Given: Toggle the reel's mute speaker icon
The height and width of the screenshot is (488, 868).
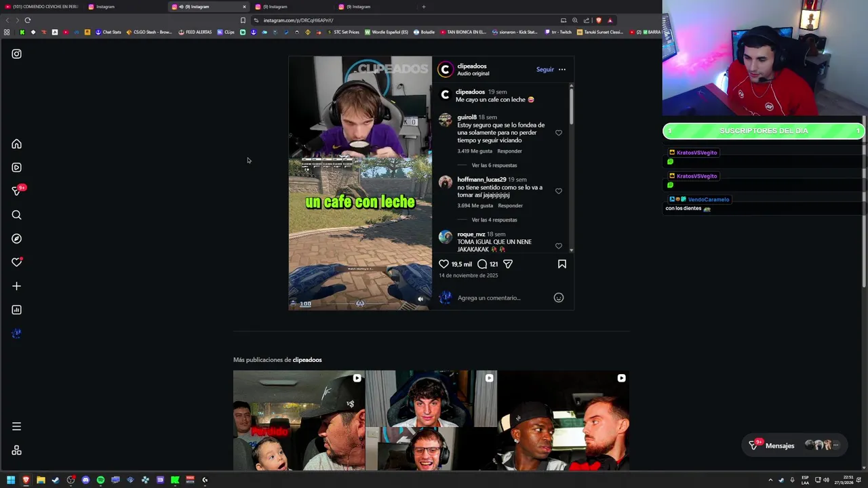Looking at the screenshot, I should [x=420, y=299].
